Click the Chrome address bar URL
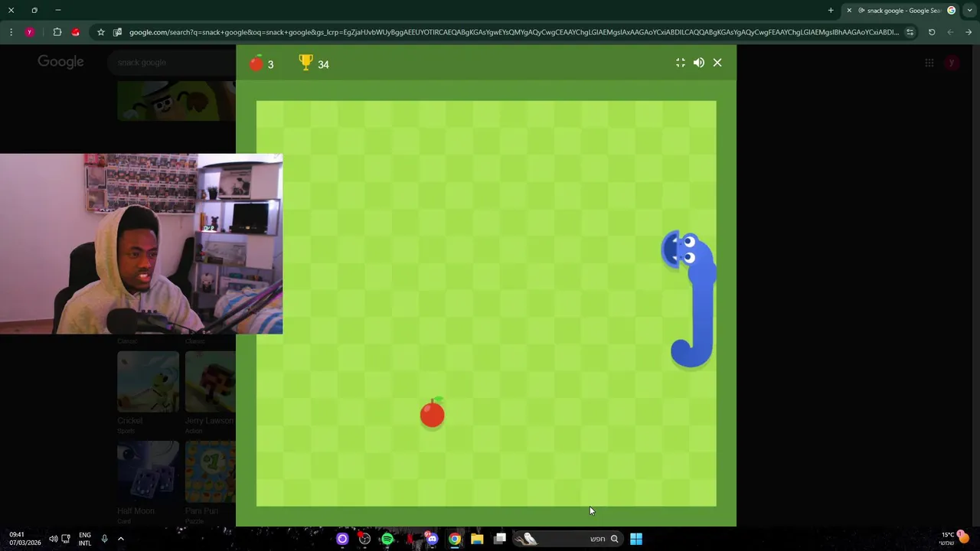Screen dimensions: 980x551 (x=514, y=32)
